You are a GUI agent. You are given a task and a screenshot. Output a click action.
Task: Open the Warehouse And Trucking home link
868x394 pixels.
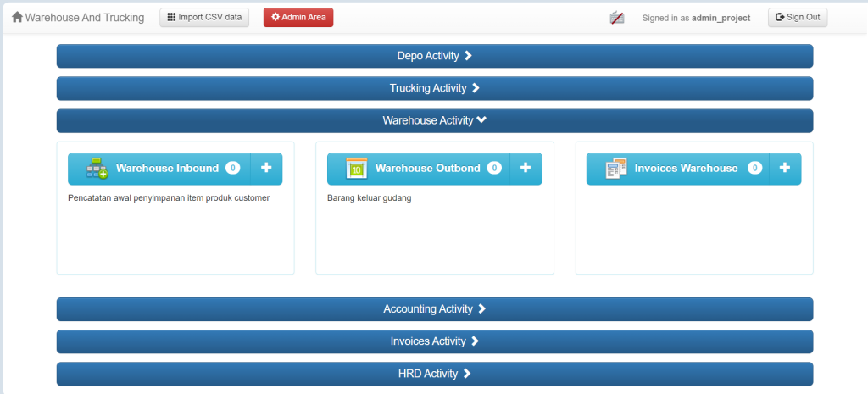click(78, 18)
